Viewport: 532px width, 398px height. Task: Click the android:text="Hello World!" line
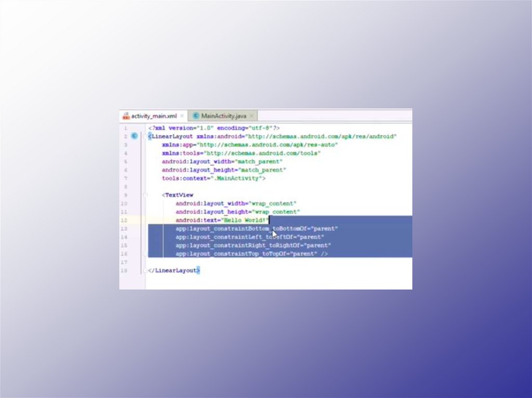tap(222, 221)
